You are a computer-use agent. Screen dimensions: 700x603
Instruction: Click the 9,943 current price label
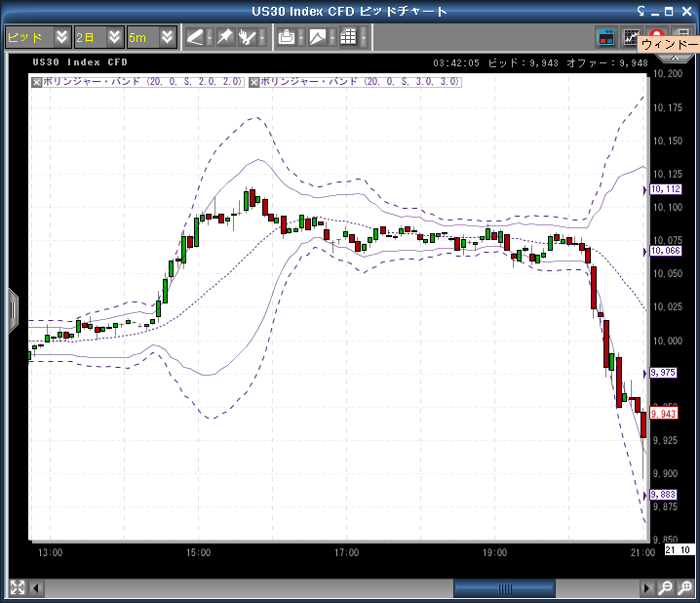tap(663, 414)
